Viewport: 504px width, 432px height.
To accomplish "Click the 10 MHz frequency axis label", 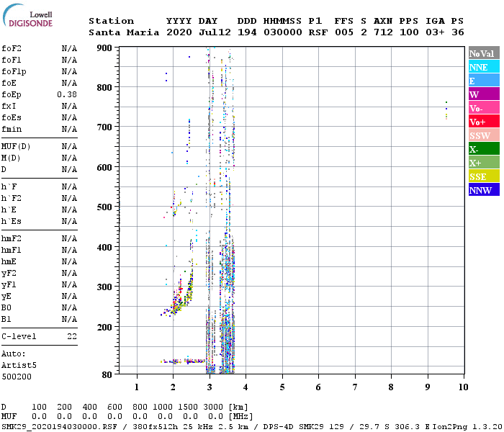I will (x=463, y=387).
